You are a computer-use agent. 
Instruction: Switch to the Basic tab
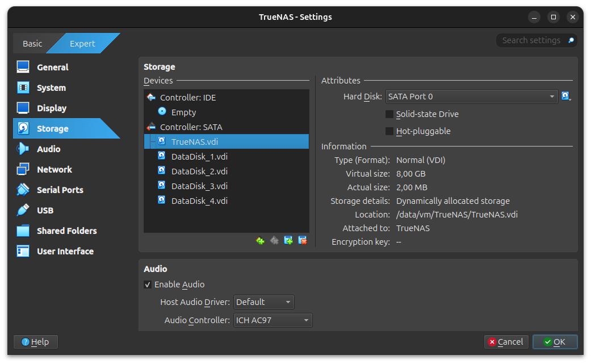tap(32, 44)
